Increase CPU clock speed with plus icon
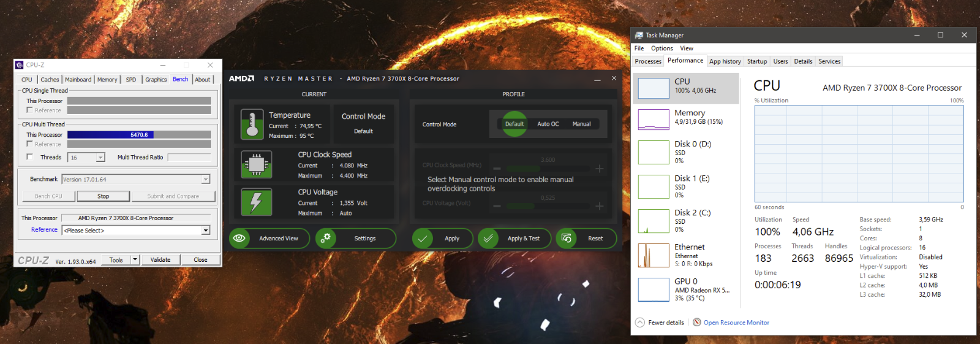The width and height of the screenshot is (980, 344). tap(599, 169)
